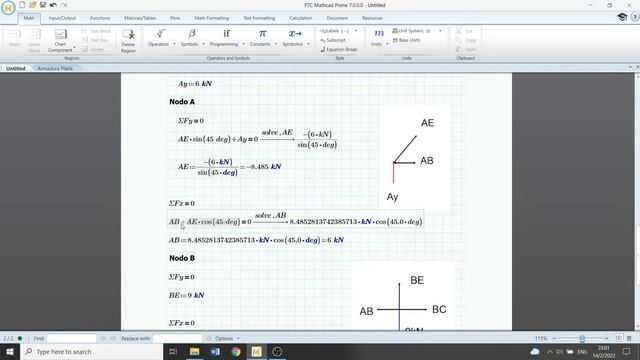Click the Task View taskbar icon
640x360 pixels.
click(x=173, y=351)
